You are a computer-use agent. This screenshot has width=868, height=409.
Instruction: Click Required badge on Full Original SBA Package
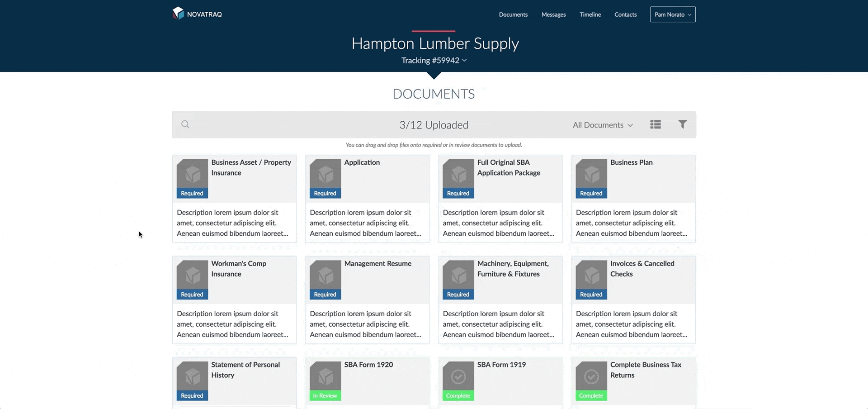coord(458,193)
